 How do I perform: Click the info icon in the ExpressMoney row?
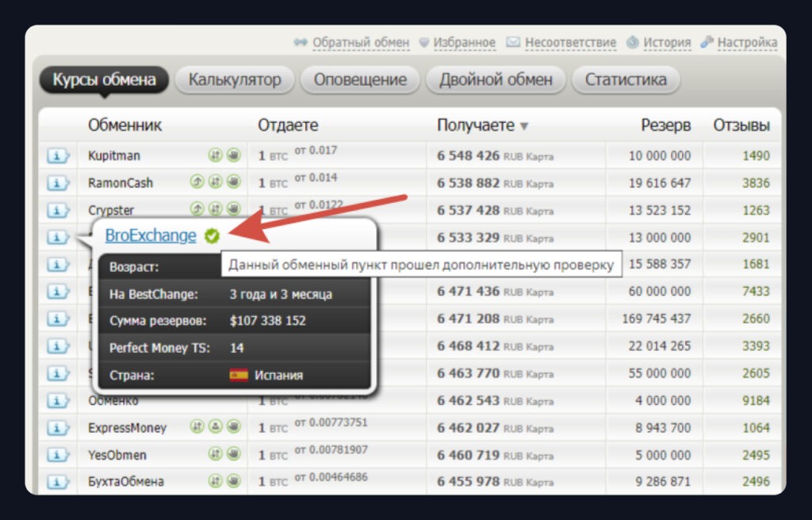(58, 428)
